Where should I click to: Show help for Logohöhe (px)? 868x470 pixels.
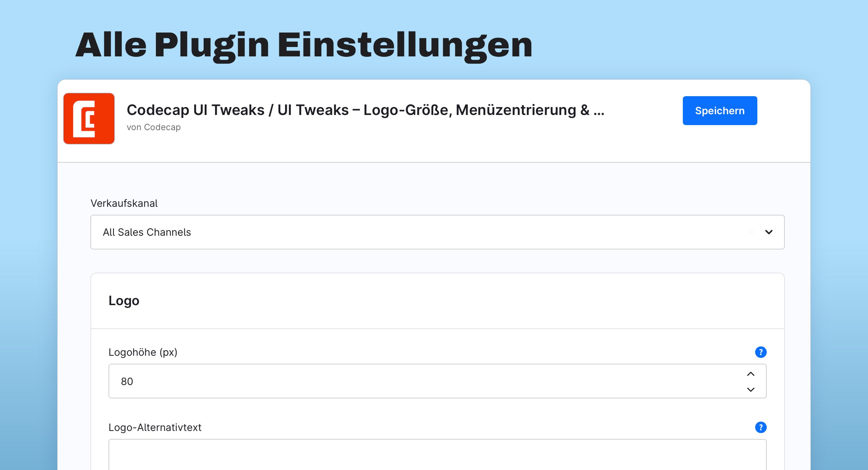pos(761,352)
